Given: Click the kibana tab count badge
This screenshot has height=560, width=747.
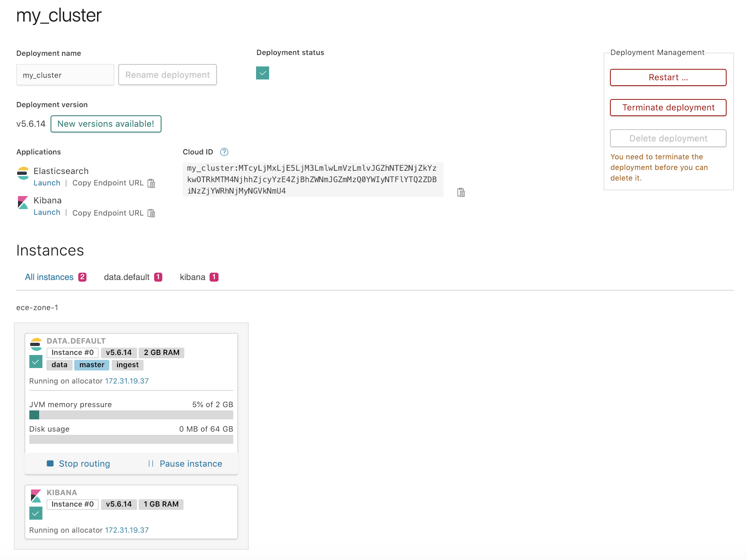Looking at the screenshot, I should 214,277.
